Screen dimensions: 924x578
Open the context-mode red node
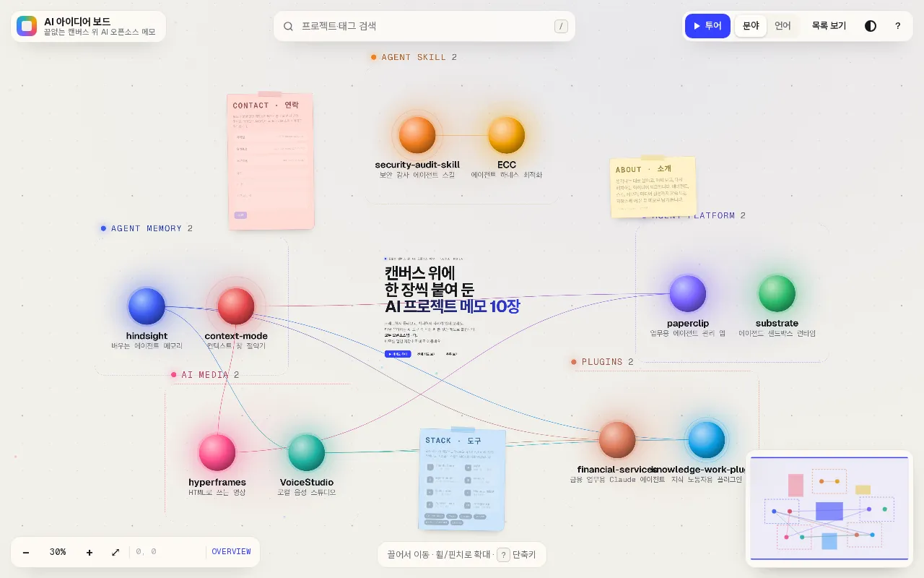236,306
